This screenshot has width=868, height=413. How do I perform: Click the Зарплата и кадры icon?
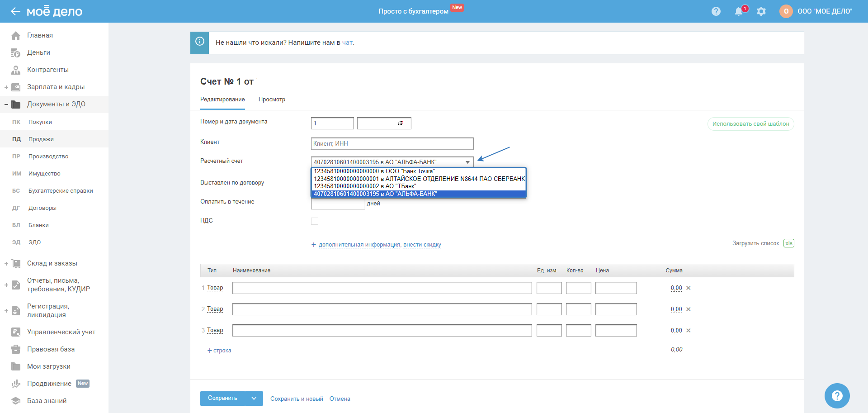(x=16, y=87)
